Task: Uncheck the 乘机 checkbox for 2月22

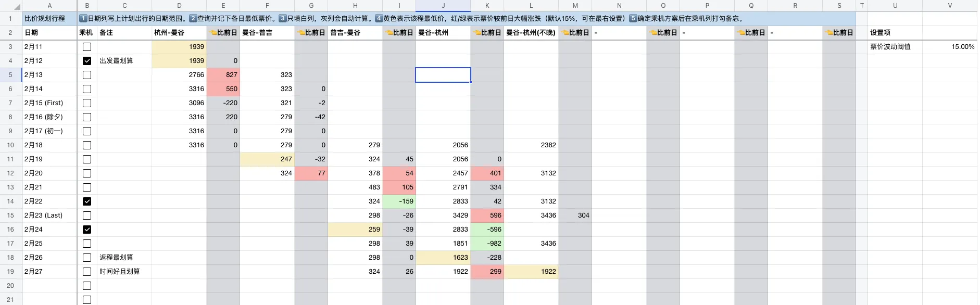Action: click(x=87, y=201)
